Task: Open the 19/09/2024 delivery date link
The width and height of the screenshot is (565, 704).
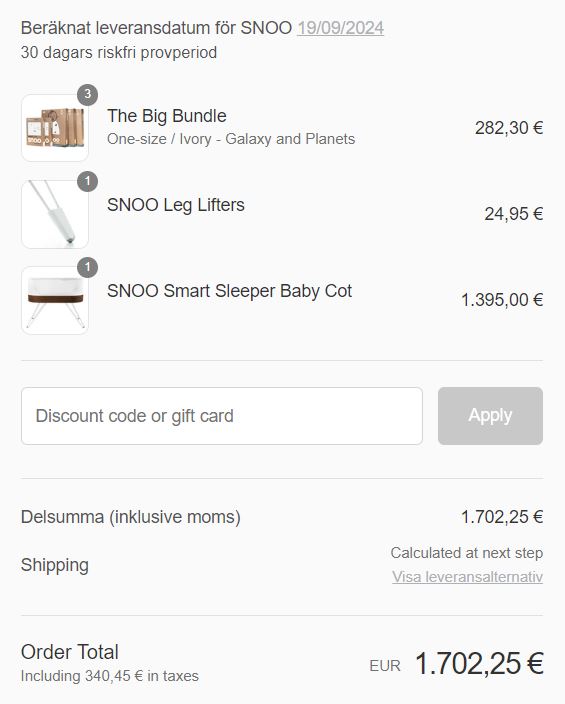Action: [x=340, y=28]
